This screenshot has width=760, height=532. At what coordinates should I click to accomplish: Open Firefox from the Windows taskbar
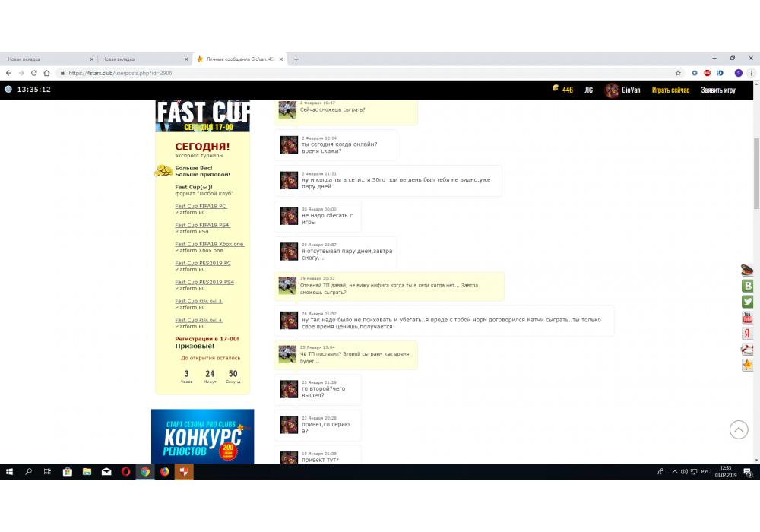164,472
